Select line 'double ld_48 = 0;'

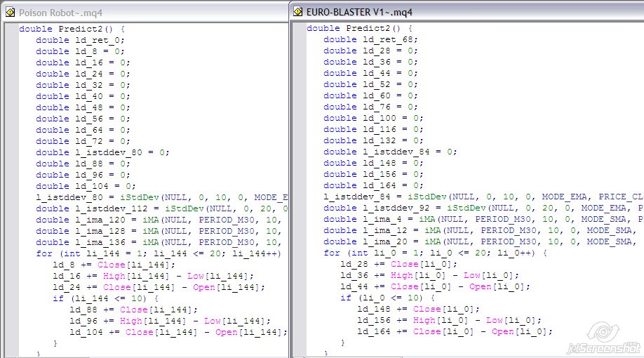pos(83,107)
